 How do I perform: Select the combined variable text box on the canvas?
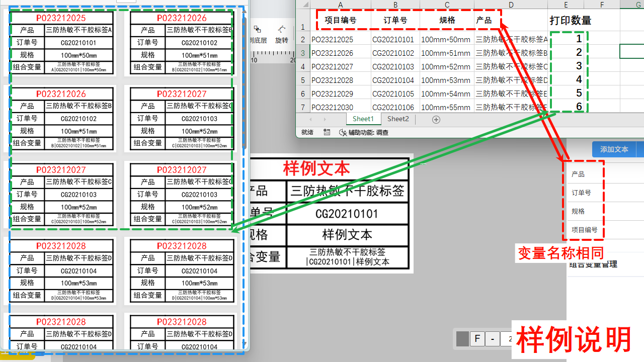pyautogui.click(x=347, y=257)
